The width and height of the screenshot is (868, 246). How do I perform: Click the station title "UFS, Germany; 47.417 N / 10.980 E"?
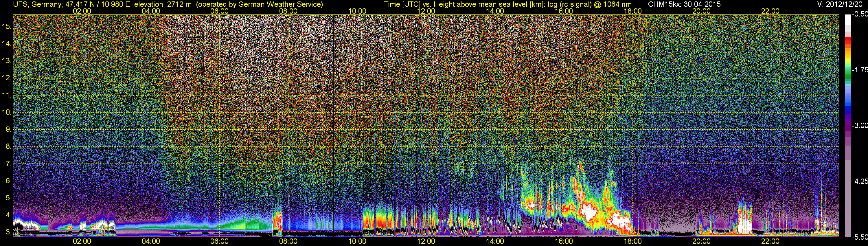coord(71,4)
